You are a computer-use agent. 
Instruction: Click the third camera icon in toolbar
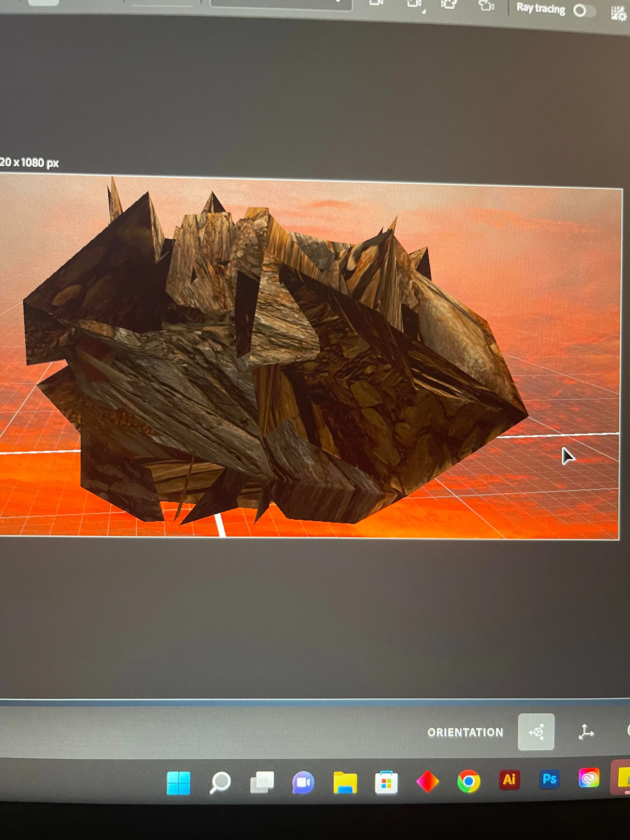[x=449, y=5]
